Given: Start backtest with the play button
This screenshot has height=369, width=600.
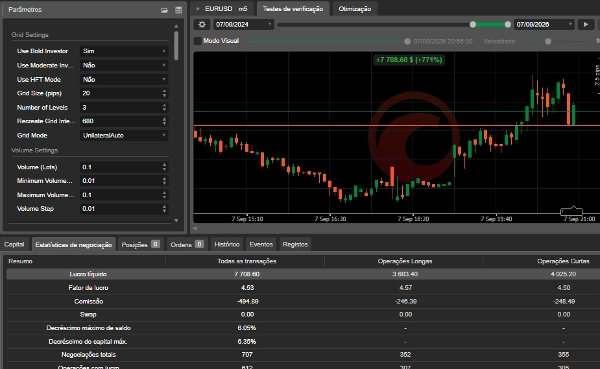Looking at the screenshot, I should [x=585, y=24].
